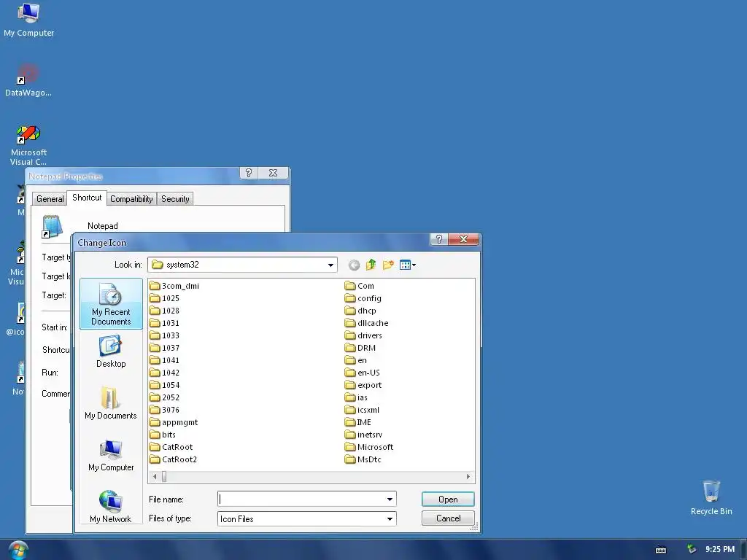The height and width of the screenshot is (560, 747).
Task: Select the IME folder
Action: [x=357, y=422]
